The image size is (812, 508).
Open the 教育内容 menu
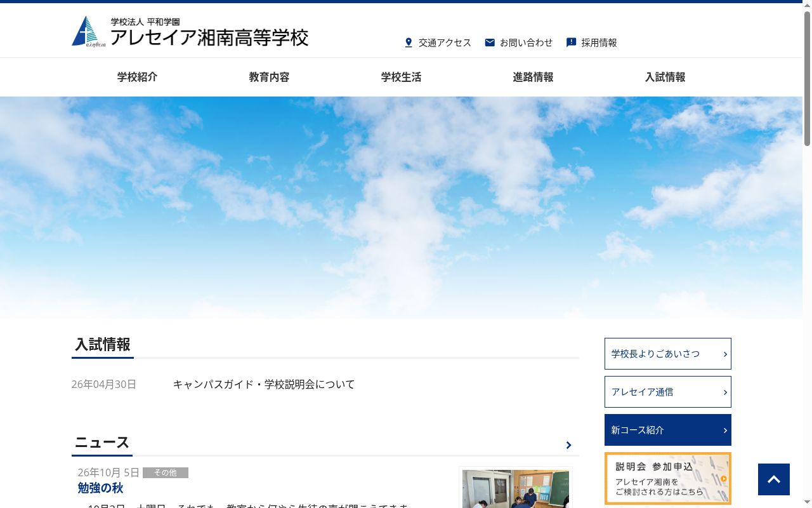[x=270, y=77]
